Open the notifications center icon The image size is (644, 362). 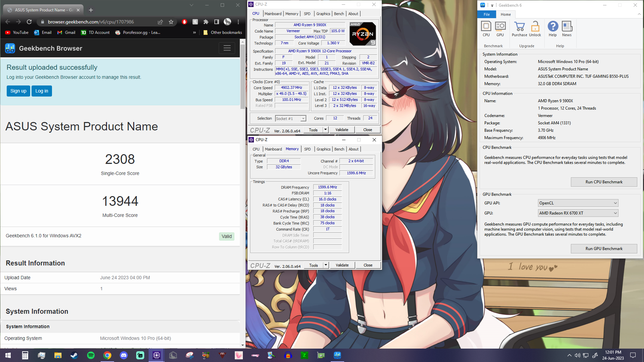(x=633, y=355)
